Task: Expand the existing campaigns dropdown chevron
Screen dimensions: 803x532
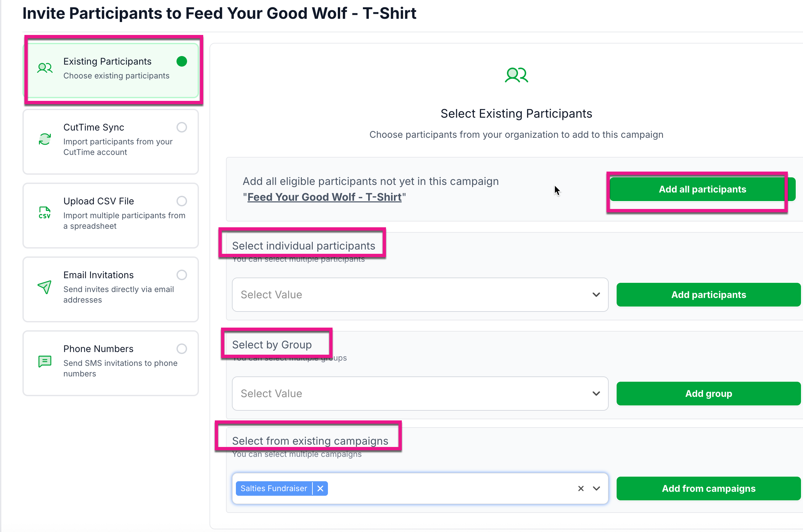Action: tap(596, 488)
